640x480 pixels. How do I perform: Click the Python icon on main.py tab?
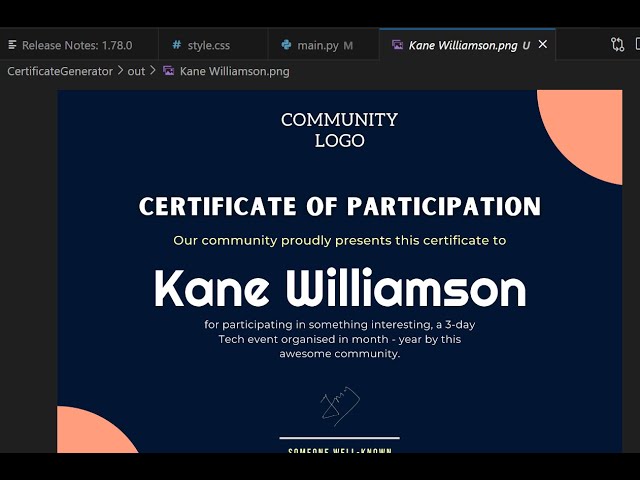[x=287, y=44]
